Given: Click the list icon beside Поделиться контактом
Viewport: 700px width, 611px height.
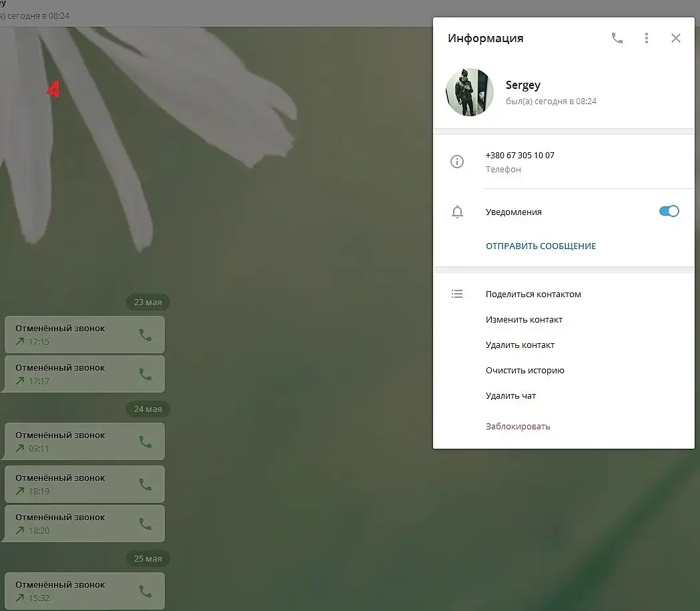Looking at the screenshot, I should coord(457,294).
